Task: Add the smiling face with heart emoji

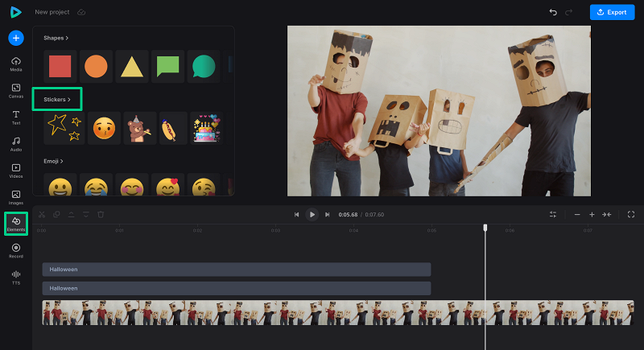Action: click(x=167, y=184)
